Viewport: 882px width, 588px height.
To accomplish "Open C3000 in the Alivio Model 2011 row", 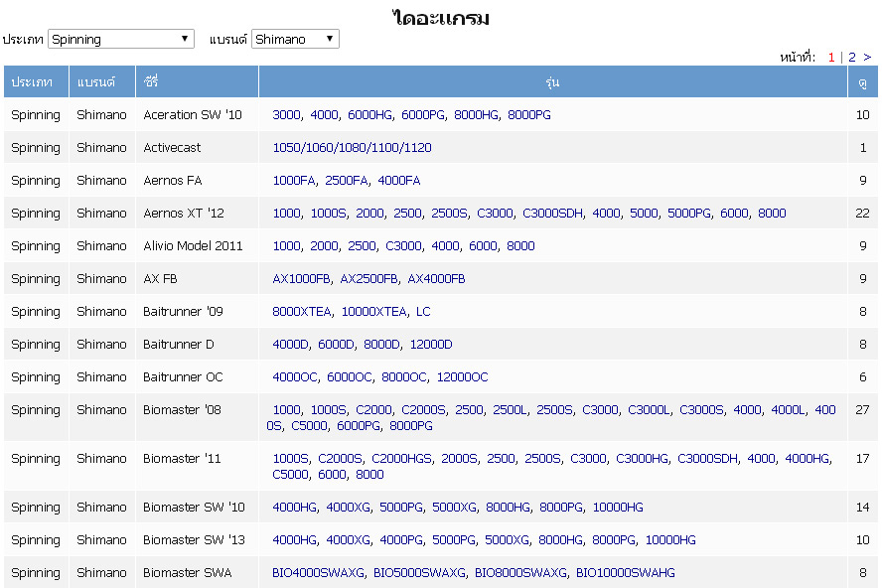I will click(403, 246).
